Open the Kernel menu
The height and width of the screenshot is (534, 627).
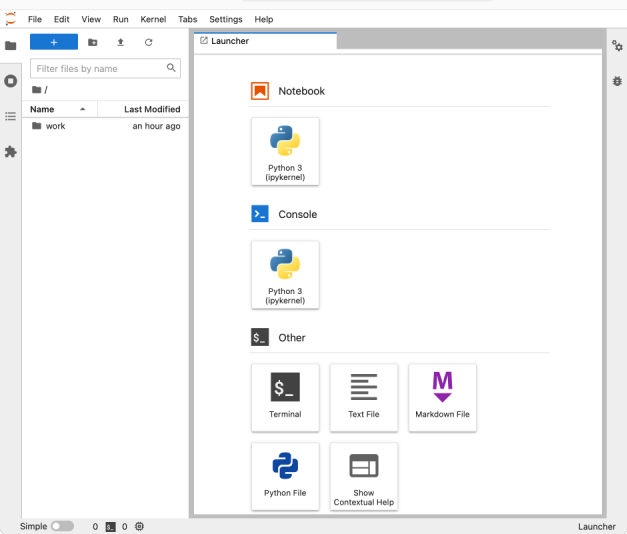(x=153, y=19)
